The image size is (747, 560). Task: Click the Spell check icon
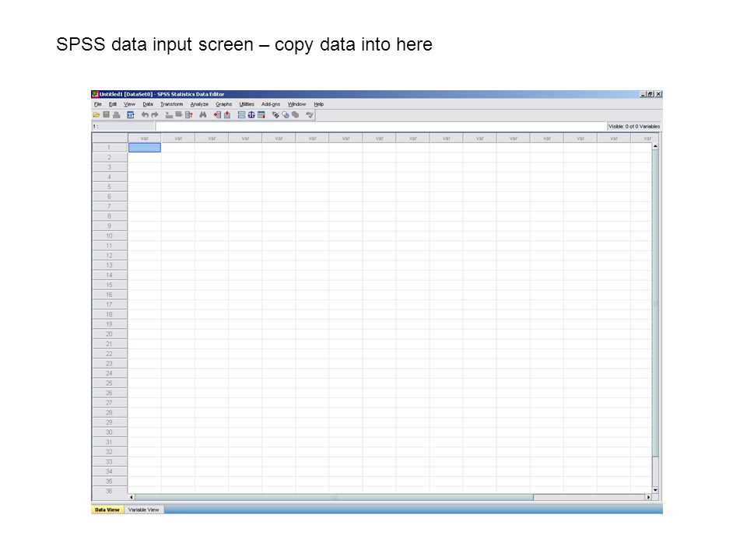(309, 115)
